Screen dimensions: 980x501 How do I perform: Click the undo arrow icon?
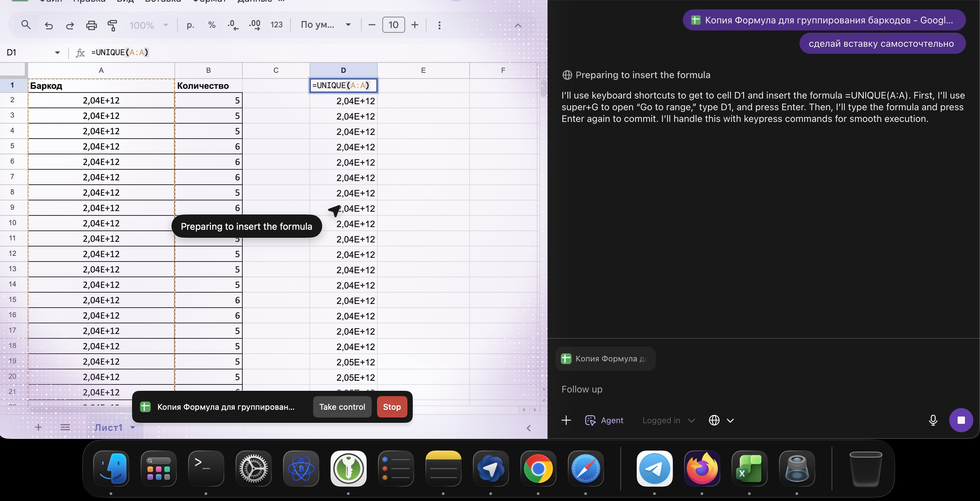[49, 25]
